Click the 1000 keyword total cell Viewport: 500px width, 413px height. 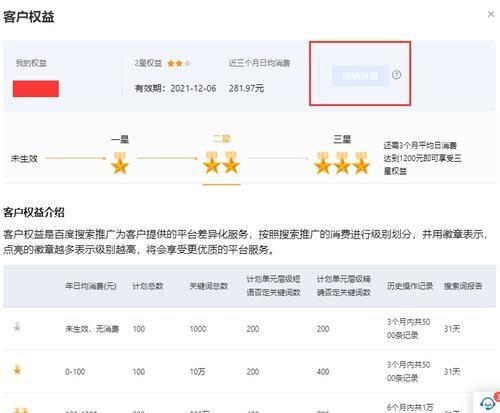(198, 329)
